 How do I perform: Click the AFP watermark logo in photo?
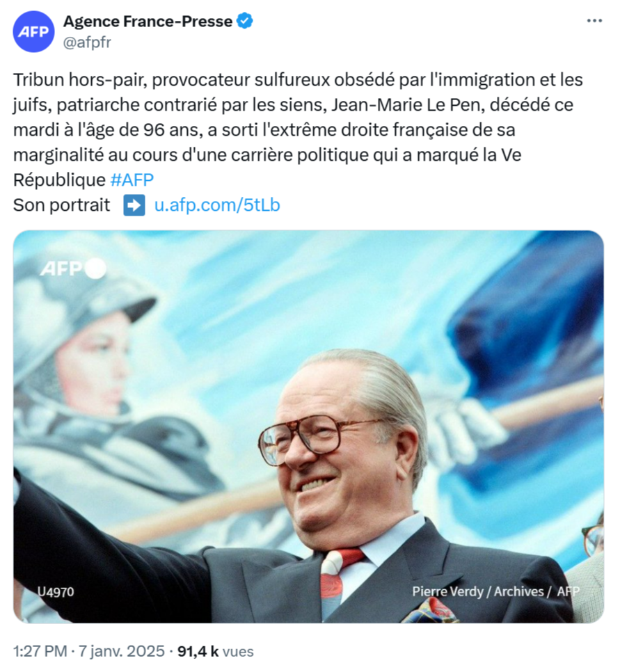tap(61, 269)
